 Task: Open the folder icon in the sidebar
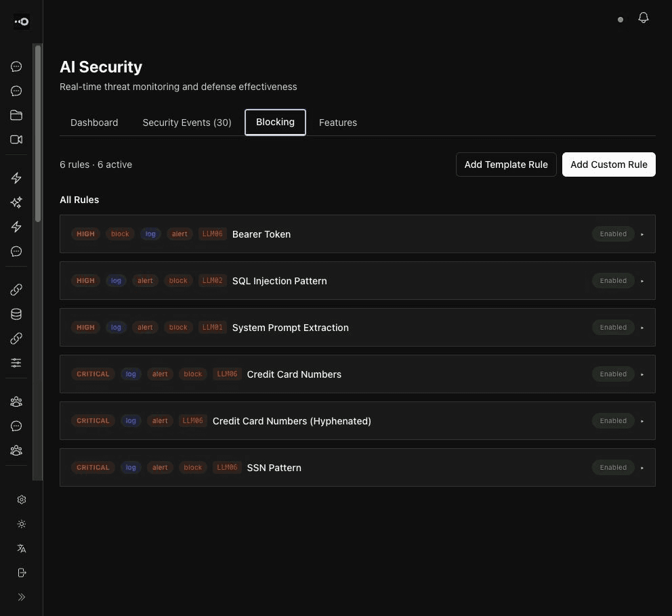pyautogui.click(x=16, y=115)
